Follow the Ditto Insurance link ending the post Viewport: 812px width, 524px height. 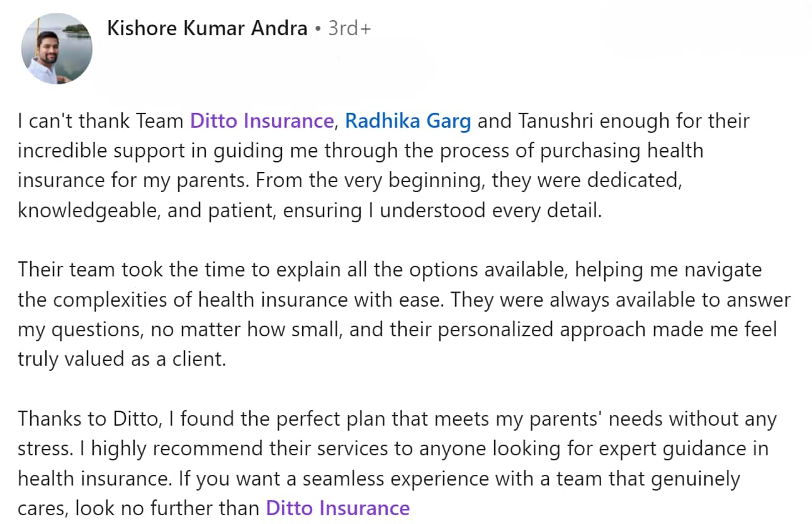(x=337, y=508)
